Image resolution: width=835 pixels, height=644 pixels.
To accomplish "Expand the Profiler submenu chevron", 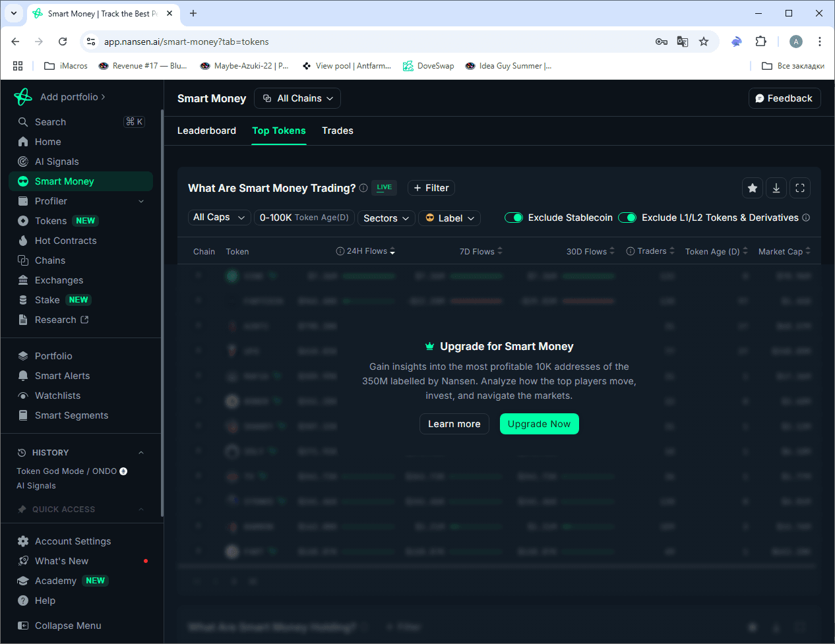I will [141, 201].
